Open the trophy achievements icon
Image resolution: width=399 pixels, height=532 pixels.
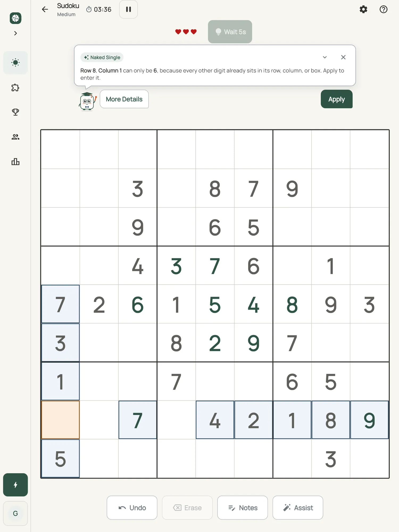(15, 112)
